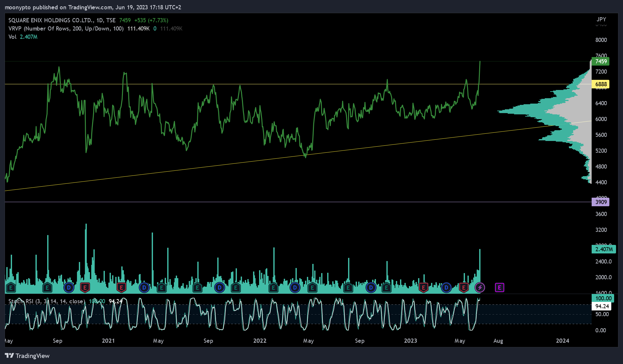Open the earnings marker for August 2021

point(197,288)
